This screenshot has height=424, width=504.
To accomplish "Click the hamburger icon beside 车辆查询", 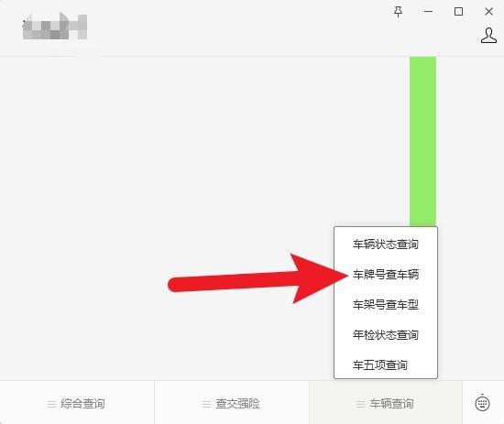I will pyautogui.click(x=360, y=404).
